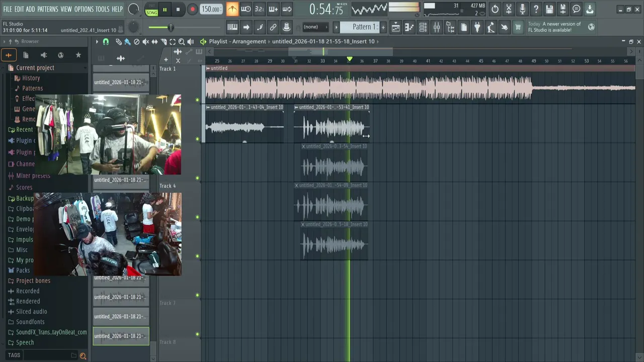Open the TOOLS menu

pos(103,9)
